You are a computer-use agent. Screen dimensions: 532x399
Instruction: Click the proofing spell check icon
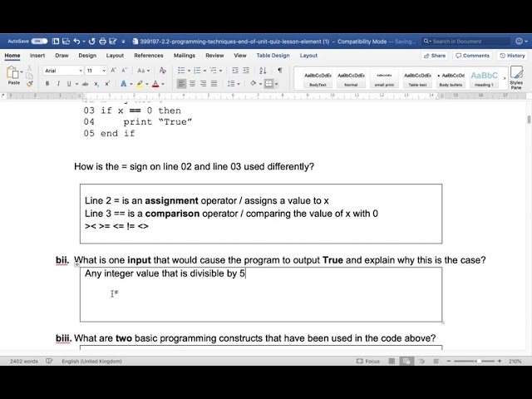tap(49, 361)
